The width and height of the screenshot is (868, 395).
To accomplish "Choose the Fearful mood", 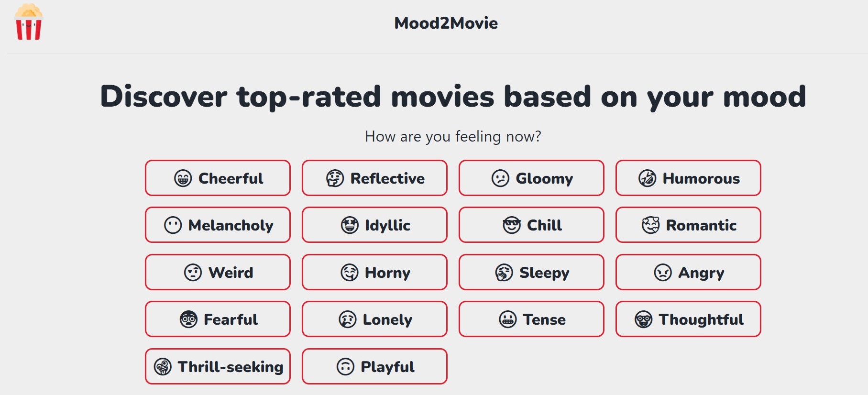I will tap(218, 319).
